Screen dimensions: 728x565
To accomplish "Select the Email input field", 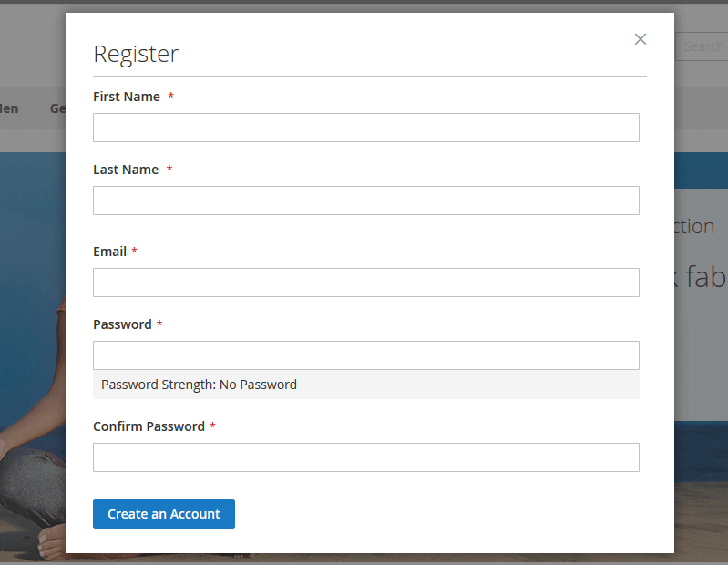I will click(365, 282).
